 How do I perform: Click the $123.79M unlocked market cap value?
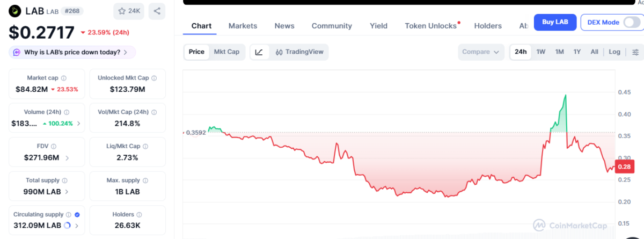127,89
